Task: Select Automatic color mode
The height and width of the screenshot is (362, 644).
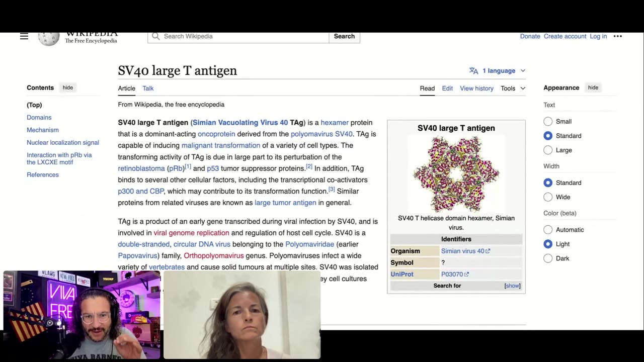Action: (548, 230)
